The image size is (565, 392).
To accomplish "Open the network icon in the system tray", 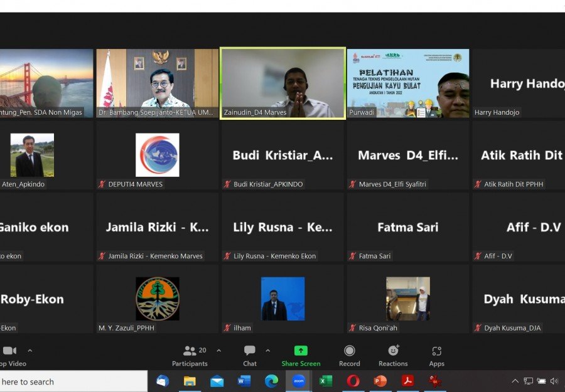I will pyautogui.click(x=528, y=381).
